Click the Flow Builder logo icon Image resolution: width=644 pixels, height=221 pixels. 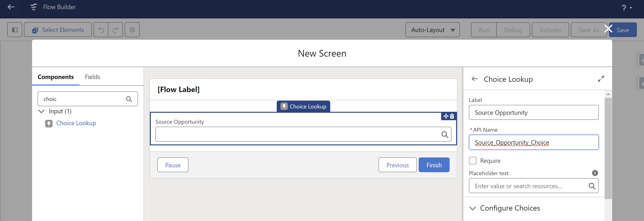(34, 7)
